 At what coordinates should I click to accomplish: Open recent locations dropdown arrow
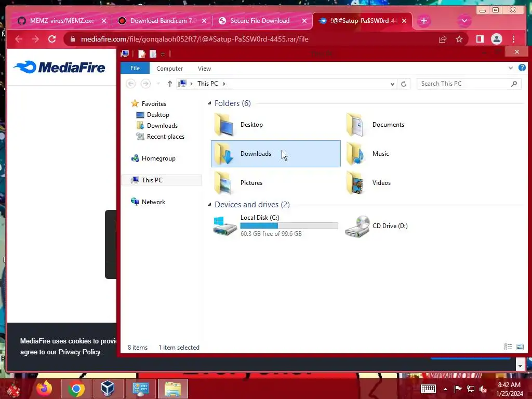158,84
